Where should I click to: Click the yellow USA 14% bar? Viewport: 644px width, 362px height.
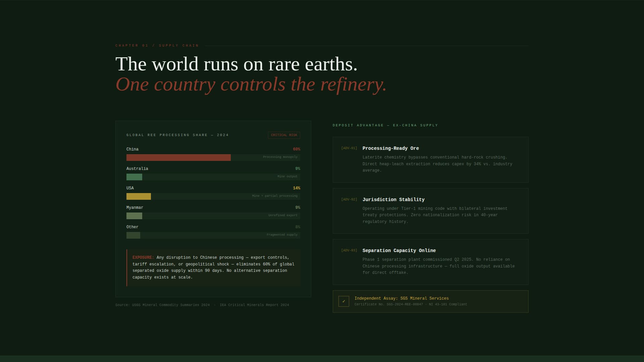[139, 196]
